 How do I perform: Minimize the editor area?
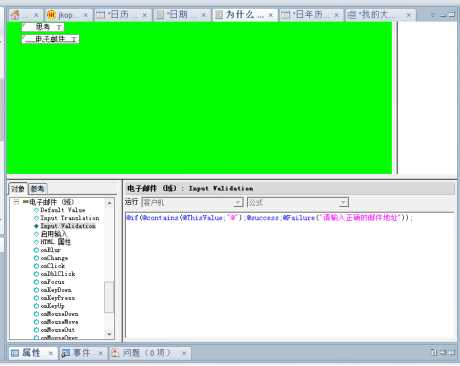pos(443,15)
